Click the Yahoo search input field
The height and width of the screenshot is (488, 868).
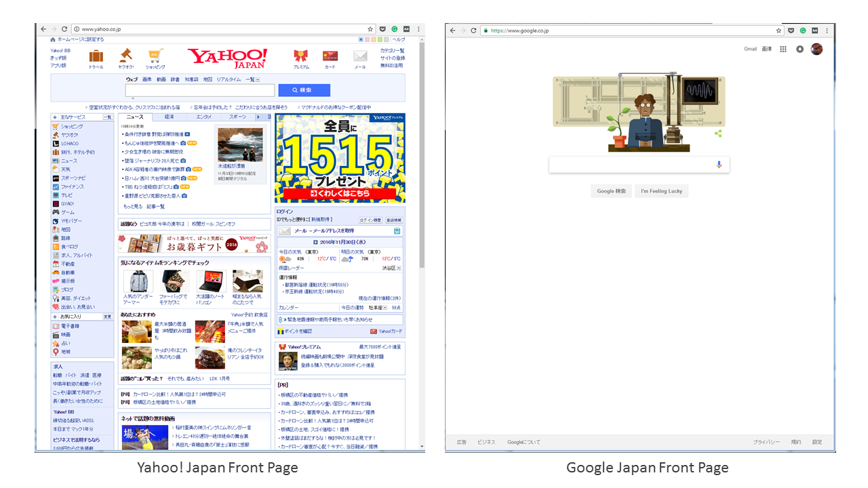click(x=200, y=90)
